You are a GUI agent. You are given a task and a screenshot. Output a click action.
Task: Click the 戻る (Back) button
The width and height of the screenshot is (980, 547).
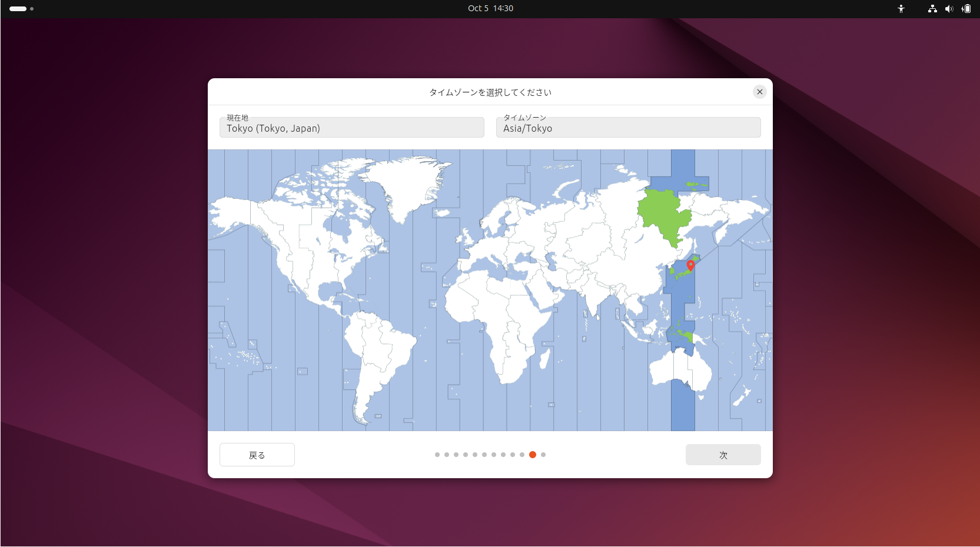pos(257,455)
